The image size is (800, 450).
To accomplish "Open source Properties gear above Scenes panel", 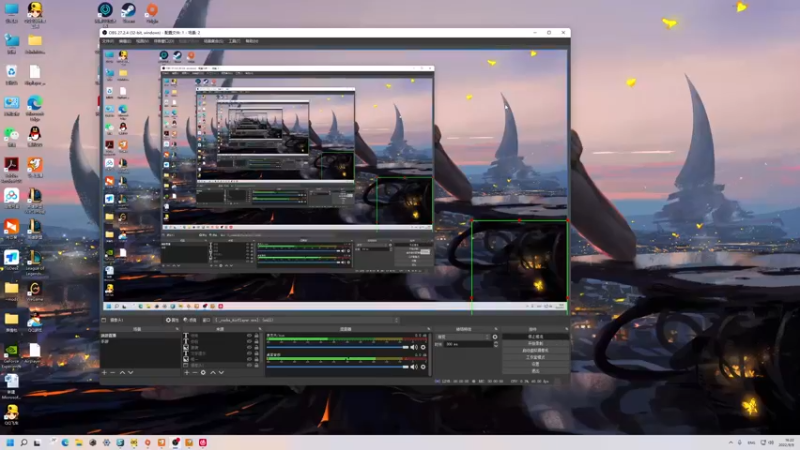I will click(172, 320).
